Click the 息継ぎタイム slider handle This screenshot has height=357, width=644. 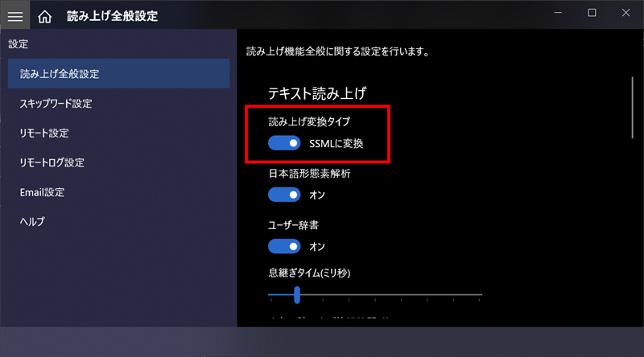297,296
